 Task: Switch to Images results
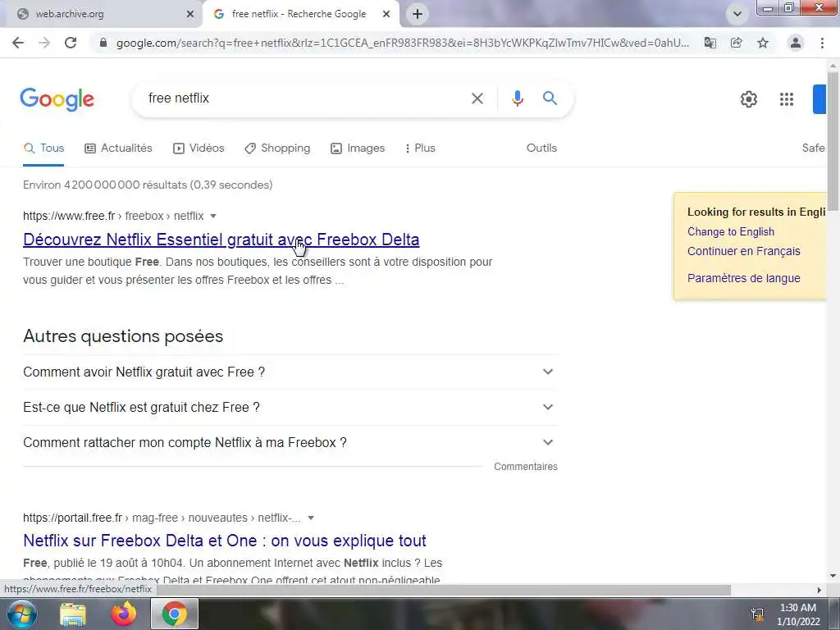pos(358,148)
